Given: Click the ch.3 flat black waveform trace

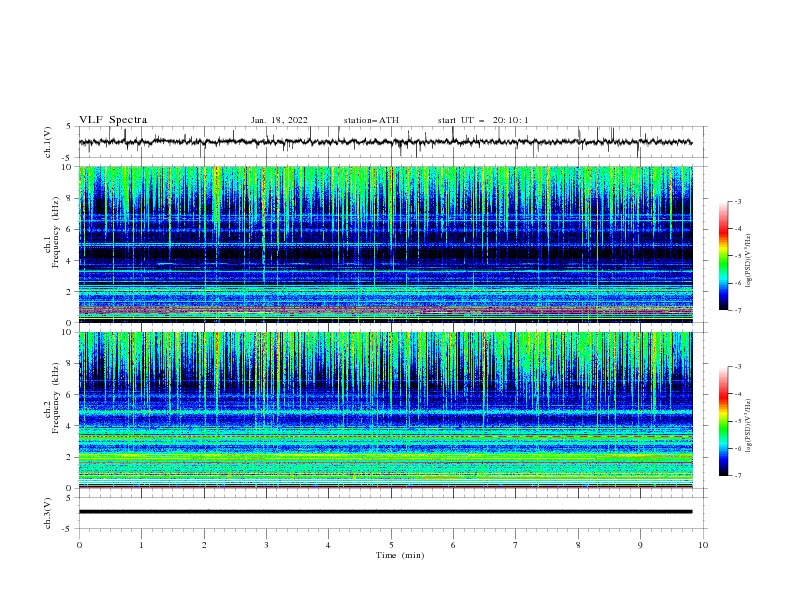Looking at the screenshot, I should [x=385, y=512].
